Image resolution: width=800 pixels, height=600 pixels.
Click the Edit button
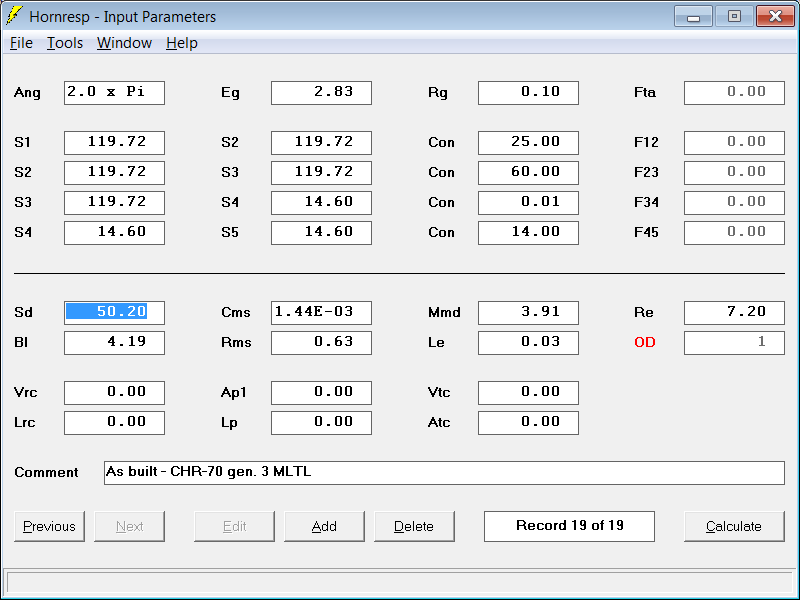coord(234,526)
